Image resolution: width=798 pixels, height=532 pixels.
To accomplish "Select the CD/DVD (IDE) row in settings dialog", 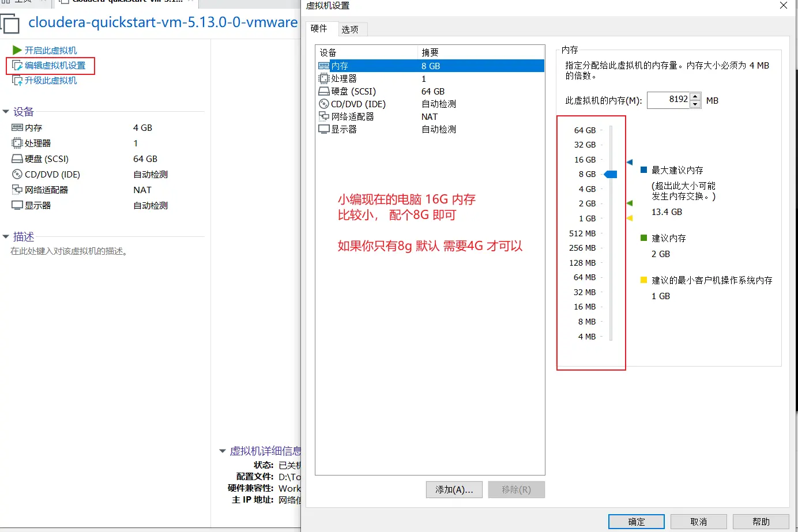I will (x=431, y=104).
